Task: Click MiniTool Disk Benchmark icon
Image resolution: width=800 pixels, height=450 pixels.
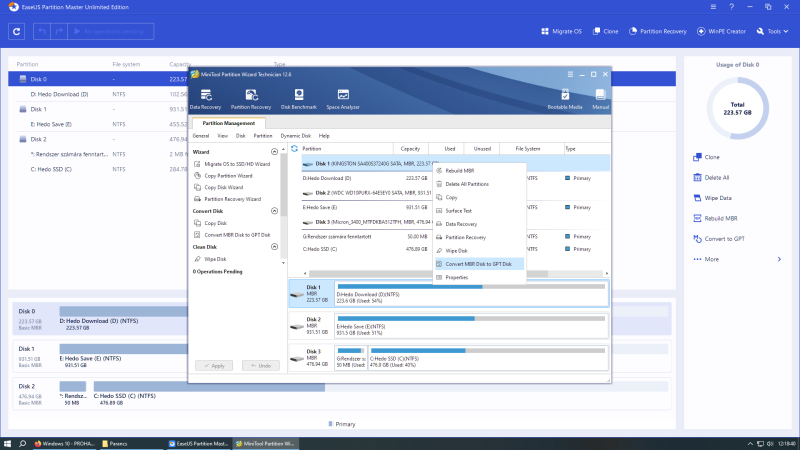Action: 298,99
